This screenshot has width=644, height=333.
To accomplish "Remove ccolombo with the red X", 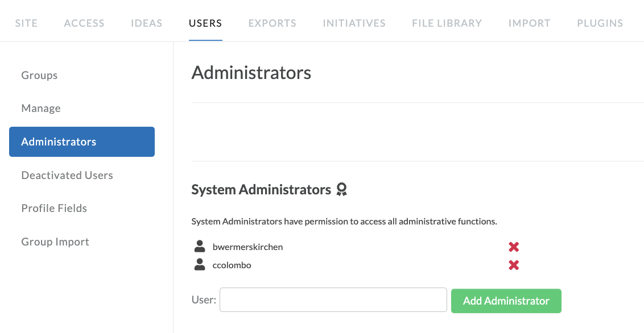I will 513,265.
